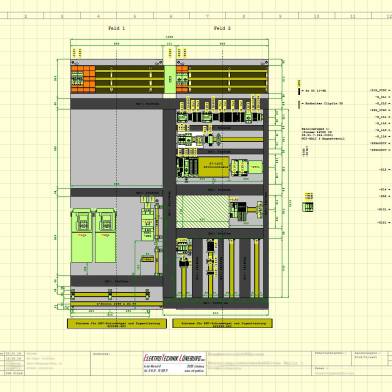This screenshot has width=392, height=392.
Task: Click the vertical dark cable duct between fields
Action: [x=170, y=203]
